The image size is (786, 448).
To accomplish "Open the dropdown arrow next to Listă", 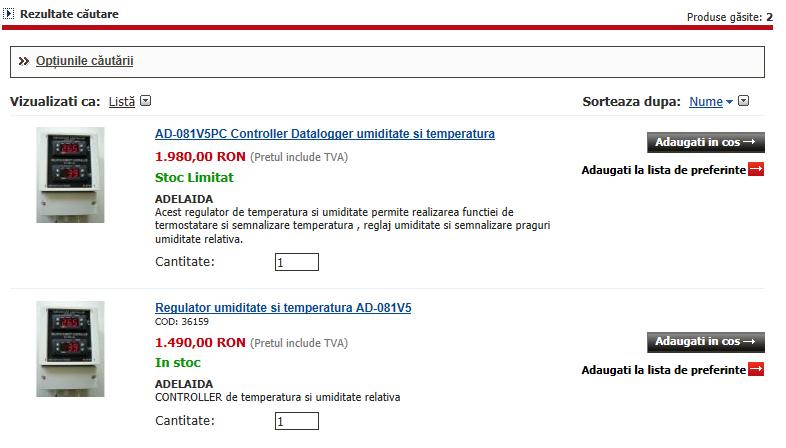I will (x=145, y=101).
